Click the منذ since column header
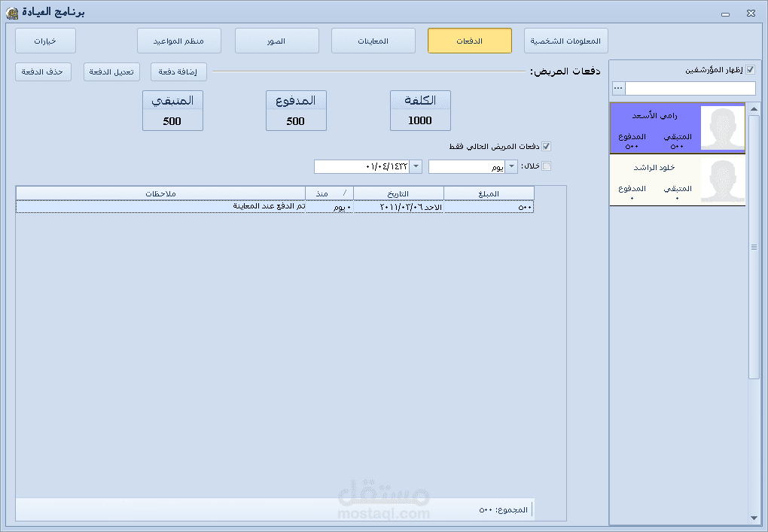768x532 pixels. point(329,194)
